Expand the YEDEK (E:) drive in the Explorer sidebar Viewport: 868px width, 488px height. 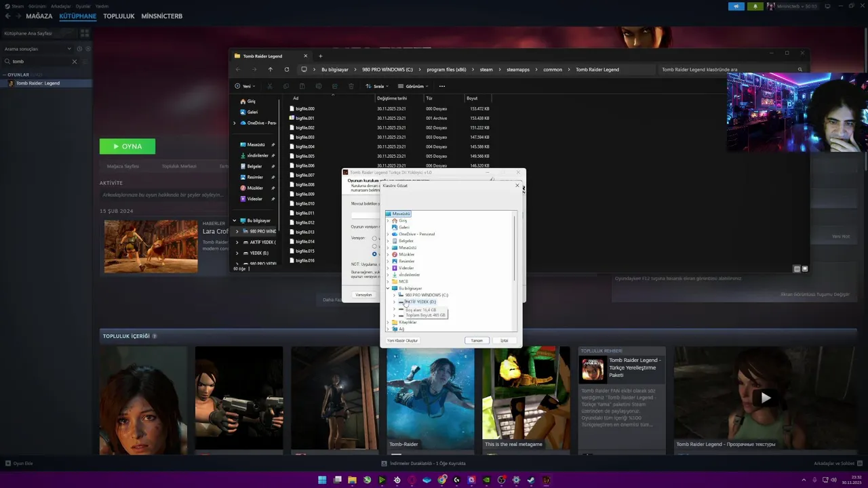click(x=237, y=253)
